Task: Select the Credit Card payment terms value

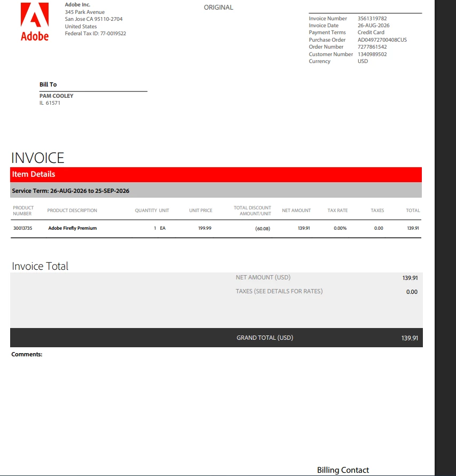Action: (x=371, y=33)
